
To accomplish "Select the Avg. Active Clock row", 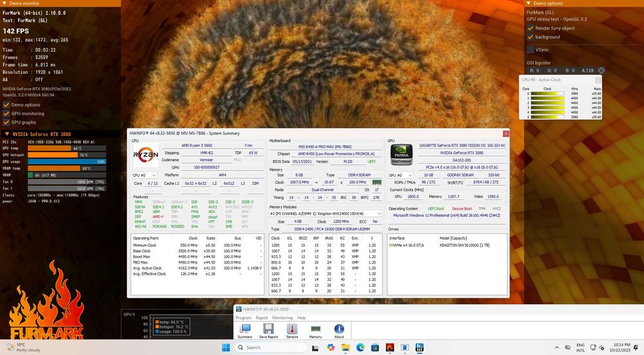I will pos(196,268).
